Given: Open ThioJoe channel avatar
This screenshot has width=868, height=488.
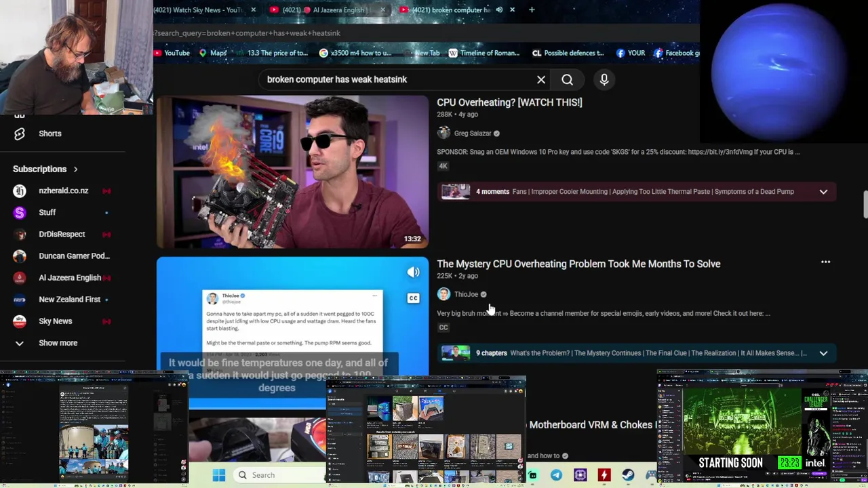Looking at the screenshot, I should [x=443, y=294].
